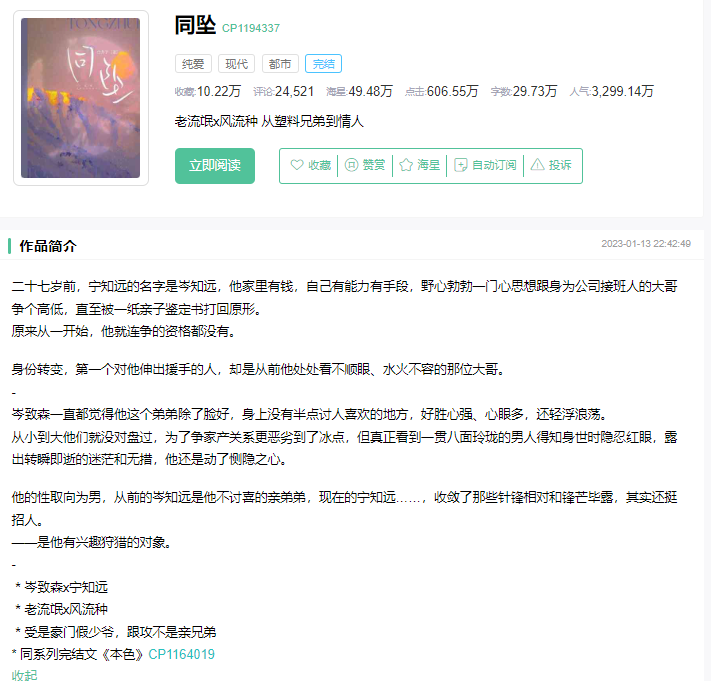Click the 自动订阅 auto-subscribe icon
The width and height of the screenshot is (711, 681).
click(x=460, y=165)
